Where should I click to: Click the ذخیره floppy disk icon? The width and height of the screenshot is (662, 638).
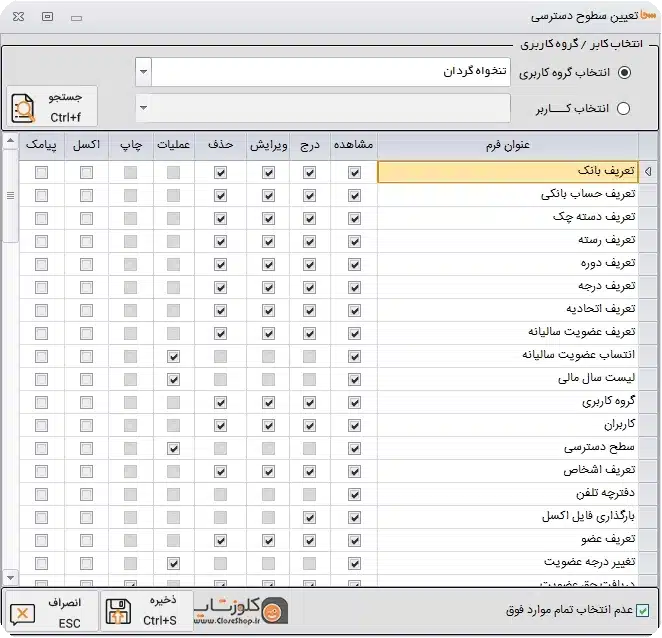point(118,611)
